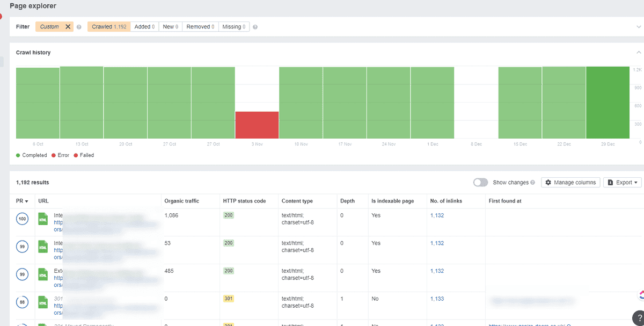Select the 22 Dec crawl bar
The image size is (644, 326).
(x=564, y=103)
